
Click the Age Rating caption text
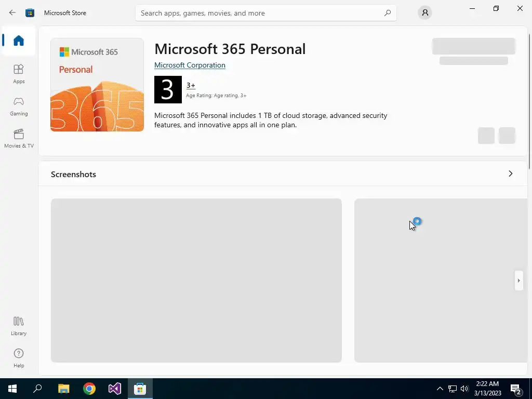(x=216, y=96)
